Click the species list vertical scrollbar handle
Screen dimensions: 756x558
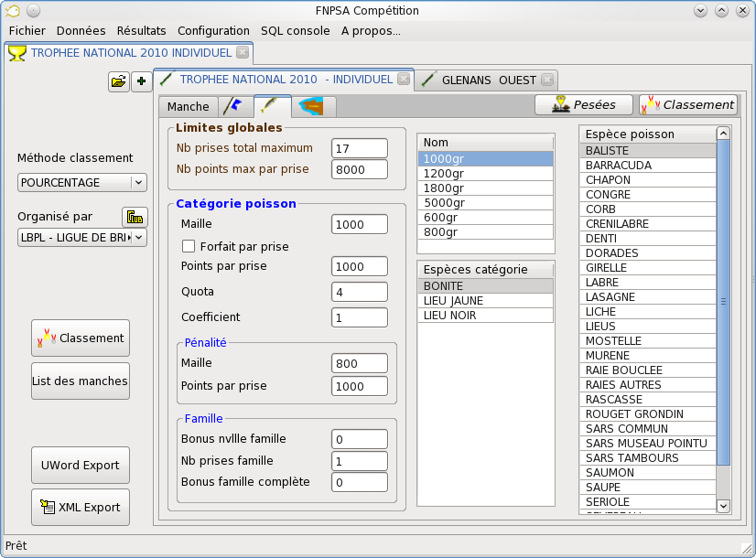pyautogui.click(x=723, y=302)
